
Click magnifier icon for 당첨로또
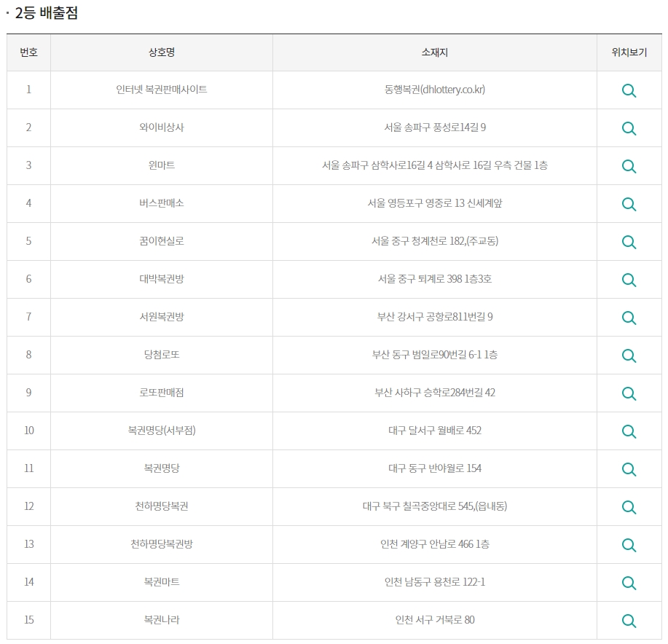point(629,356)
